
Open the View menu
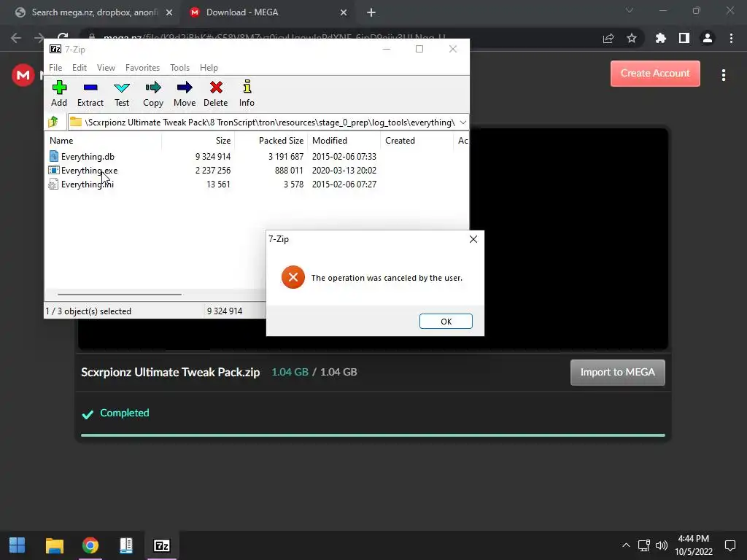tap(106, 68)
